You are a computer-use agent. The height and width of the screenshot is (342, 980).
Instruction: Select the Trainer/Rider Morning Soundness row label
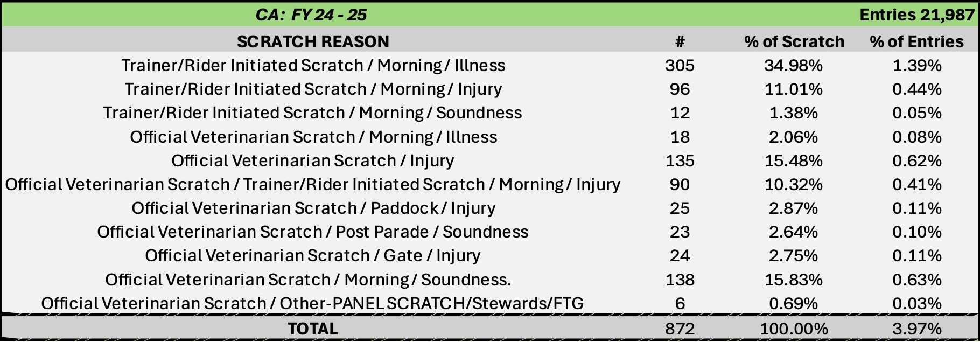coord(312,113)
